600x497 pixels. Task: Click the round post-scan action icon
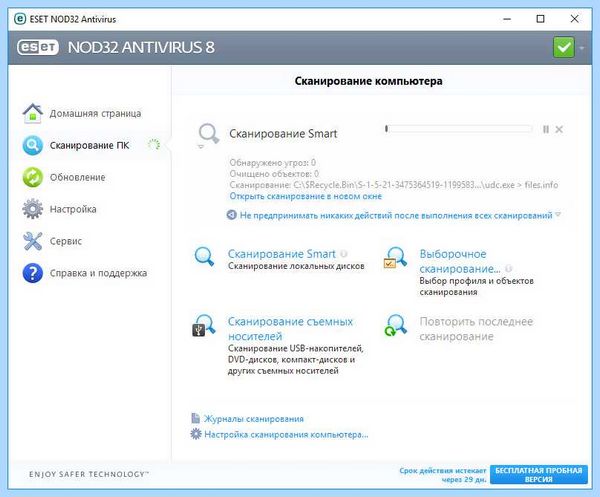click(232, 215)
